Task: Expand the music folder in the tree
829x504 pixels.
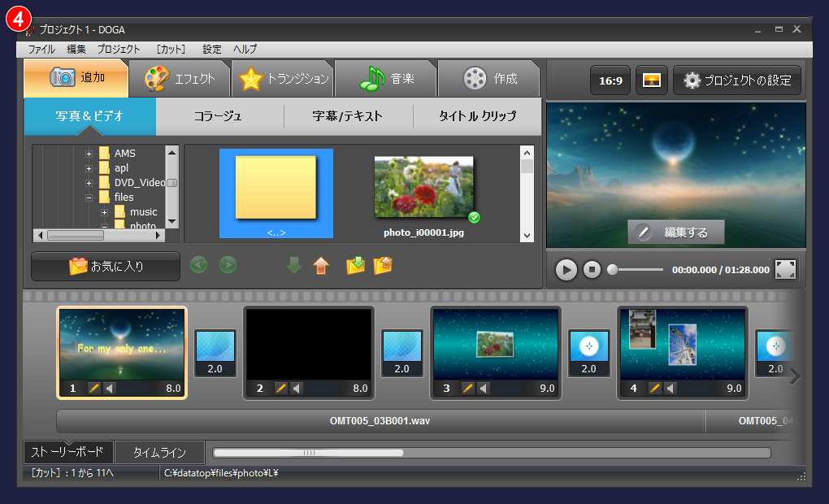Action: (104, 211)
